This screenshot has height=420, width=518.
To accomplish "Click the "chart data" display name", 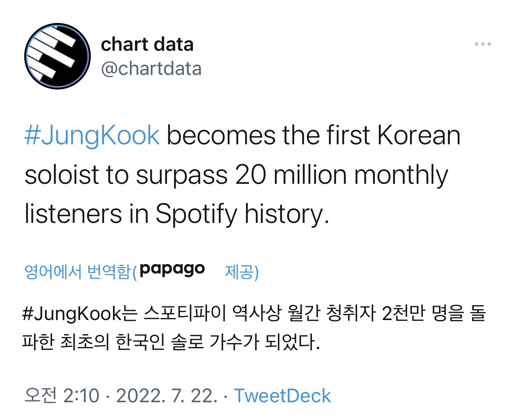I will click(x=147, y=44).
